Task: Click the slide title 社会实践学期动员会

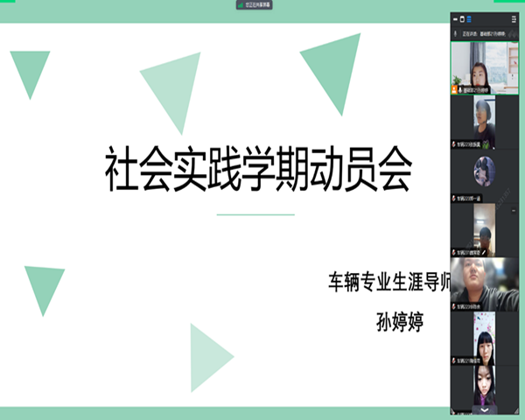Action: coord(257,170)
